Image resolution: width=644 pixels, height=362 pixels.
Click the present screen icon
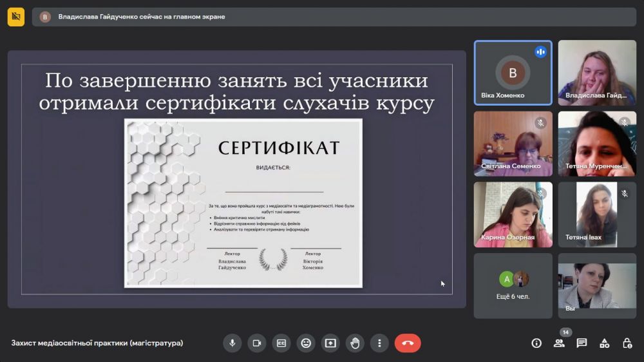(x=330, y=343)
